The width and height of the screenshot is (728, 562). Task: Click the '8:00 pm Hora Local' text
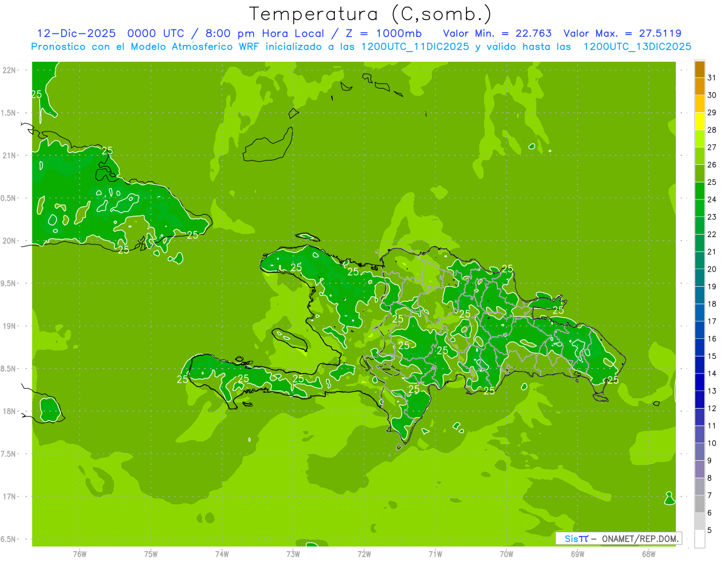pyautogui.click(x=263, y=33)
